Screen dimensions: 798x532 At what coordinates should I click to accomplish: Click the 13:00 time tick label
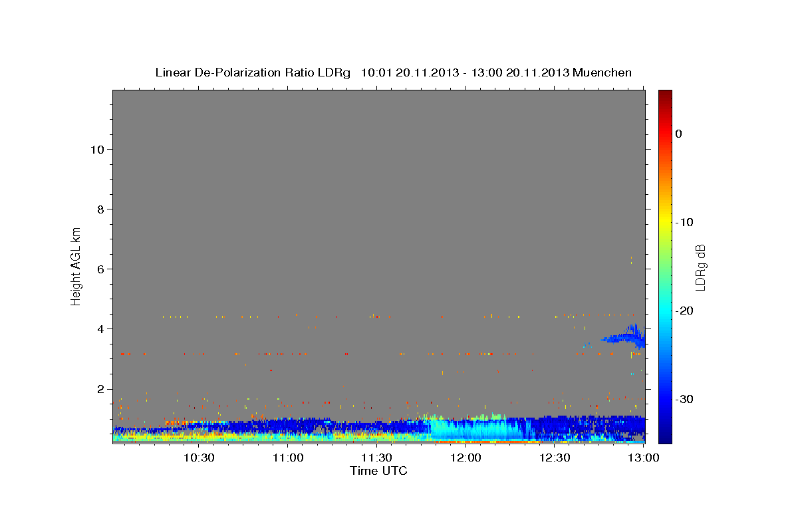(x=643, y=458)
